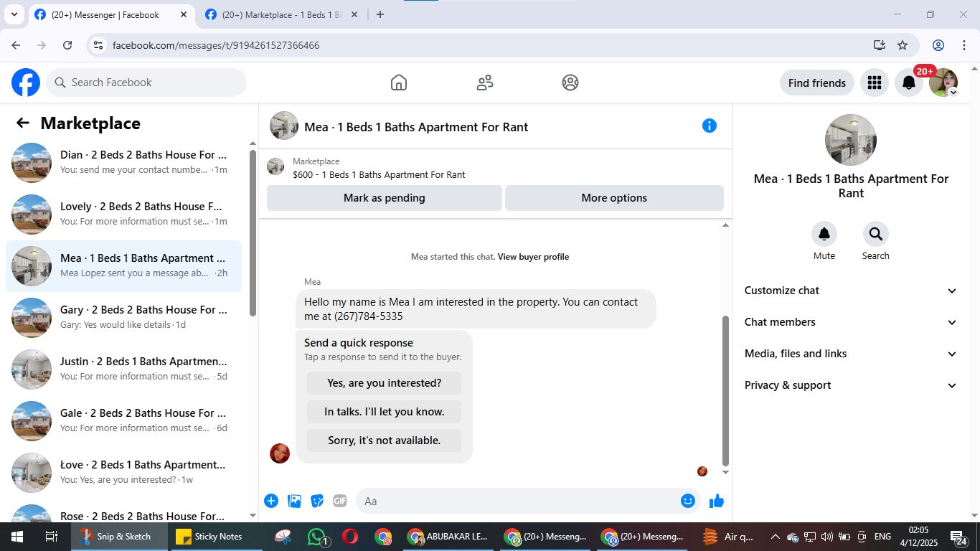Open the Facebook menu grid icon

(874, 83)
